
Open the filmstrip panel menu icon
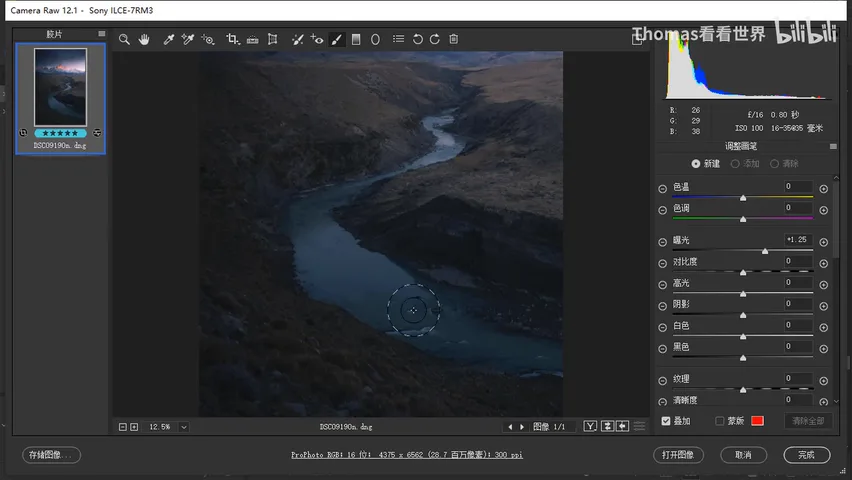click(102, 34)
